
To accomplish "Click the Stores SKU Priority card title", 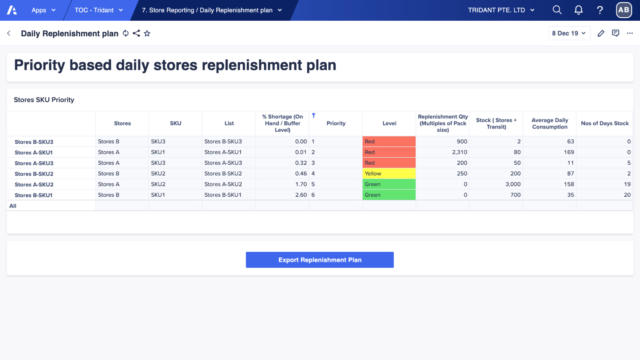I will pyautogui.click(x=44, y=100).
